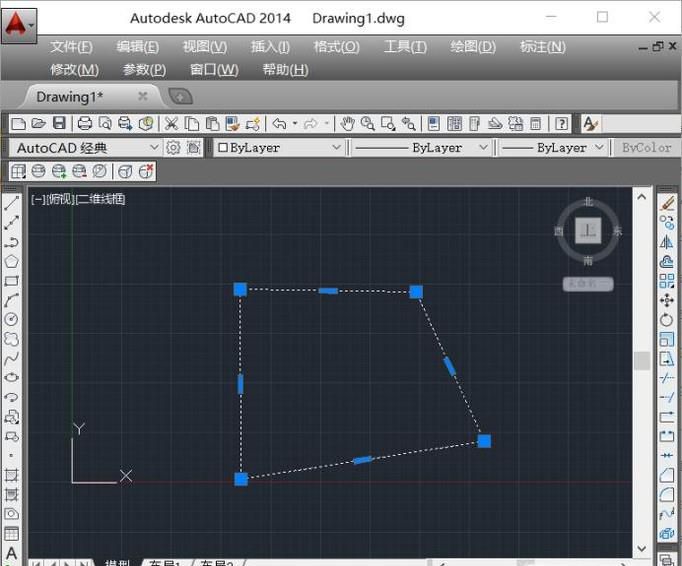
Task: Select the Polygon draw tool
Action: [x=12, y=261]
